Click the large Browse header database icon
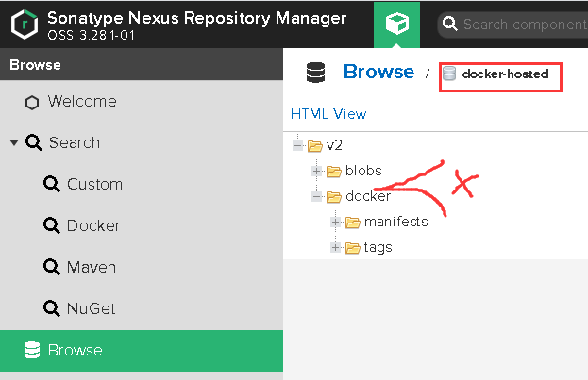588x380 pixels. [316, 73]
